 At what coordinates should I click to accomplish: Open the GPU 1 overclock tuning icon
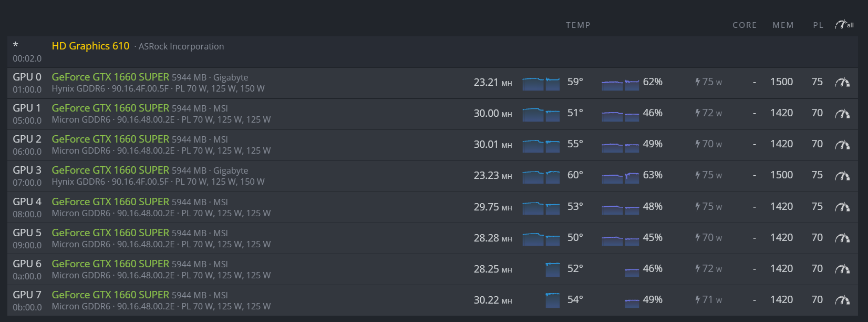pyautogui.click(x=842, y=113)
